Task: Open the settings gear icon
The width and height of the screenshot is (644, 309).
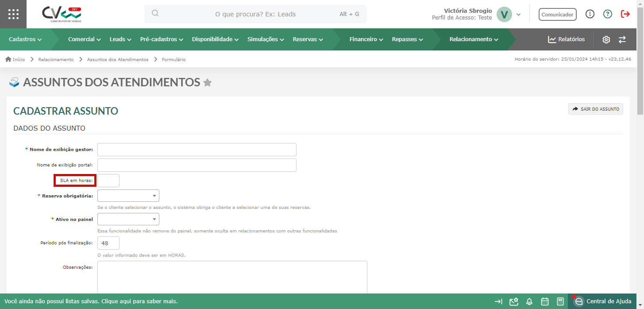Action: tap(606, 39)
